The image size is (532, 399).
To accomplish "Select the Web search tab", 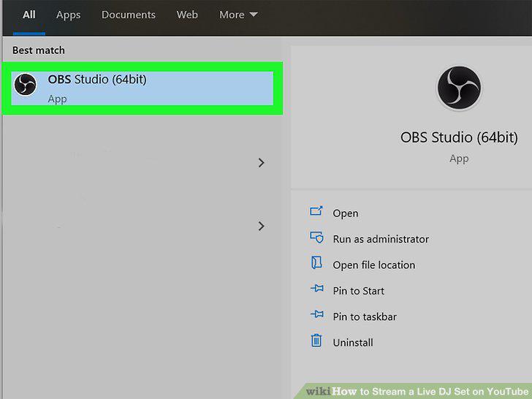I will point(187,15).
